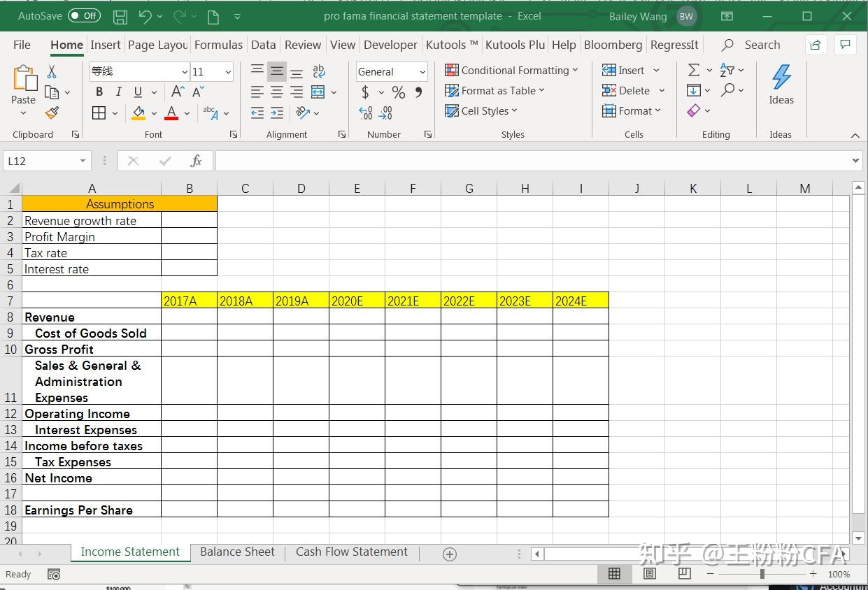Click the Wrap Text icon

pos(319,71)
